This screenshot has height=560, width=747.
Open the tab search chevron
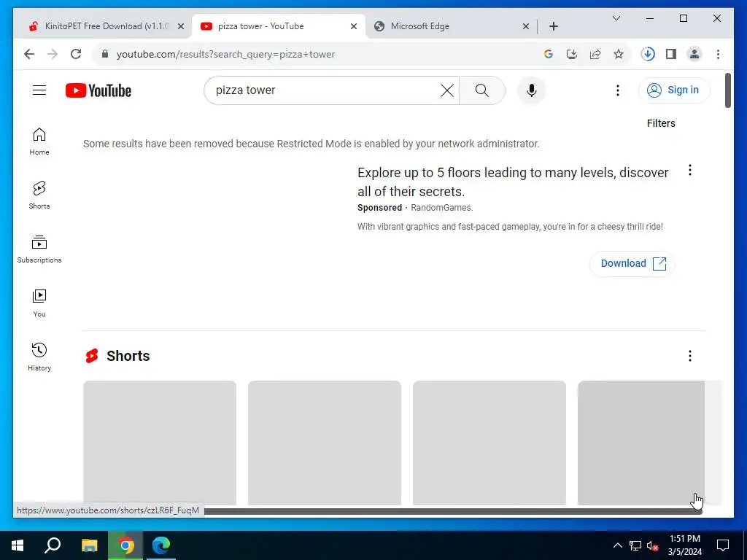tap(616, 18)
